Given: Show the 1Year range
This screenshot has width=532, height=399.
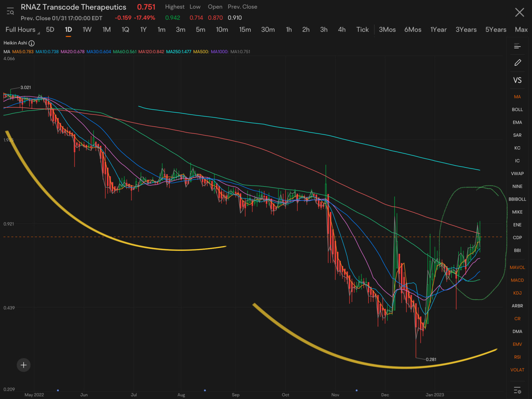Looking at the screenshot, I should [x=439, y=30].
